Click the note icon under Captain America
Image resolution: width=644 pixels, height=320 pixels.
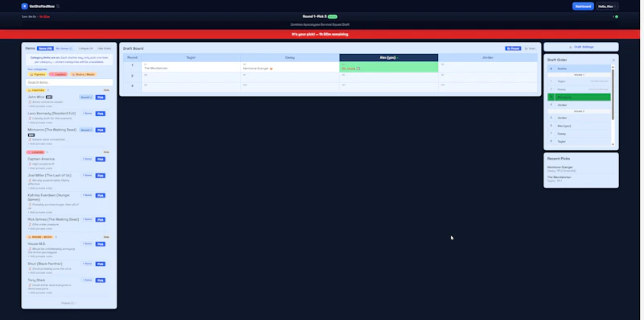pyautogui.click(x=30, y=164)
